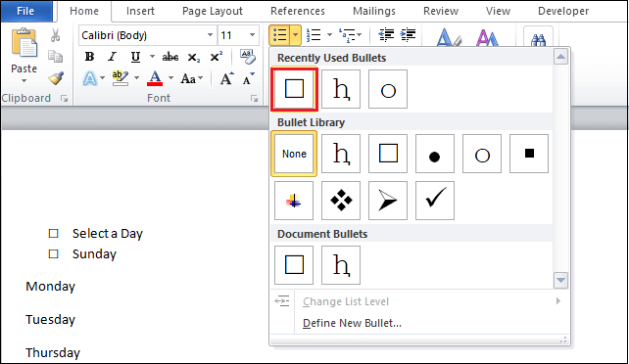Click Grow Font icon

tap(226, 78)
